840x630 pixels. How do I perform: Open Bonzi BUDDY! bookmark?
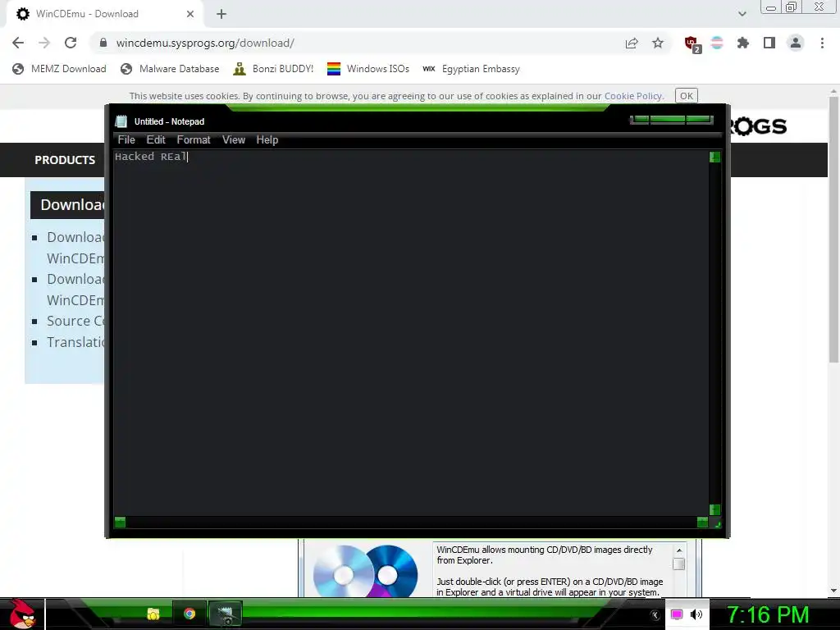click(273, 69)
